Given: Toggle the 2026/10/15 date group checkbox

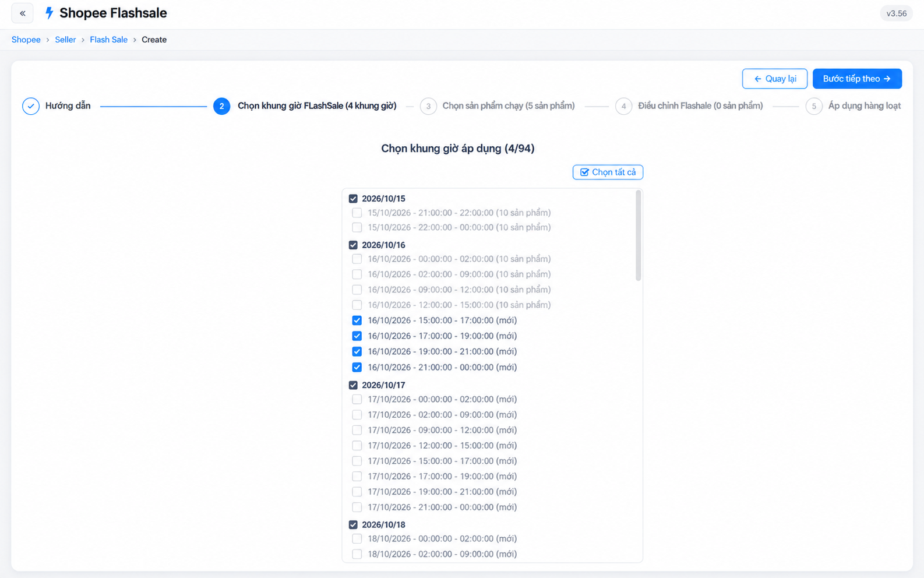Looking at the screenshot, I should 353,199.
